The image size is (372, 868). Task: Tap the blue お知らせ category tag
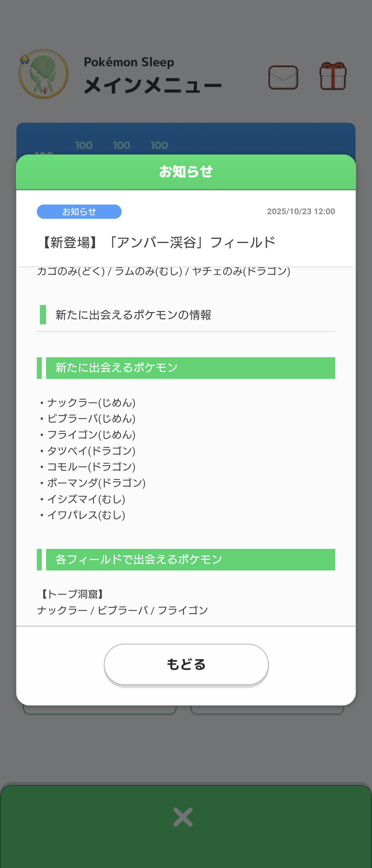tap(79, 211)
